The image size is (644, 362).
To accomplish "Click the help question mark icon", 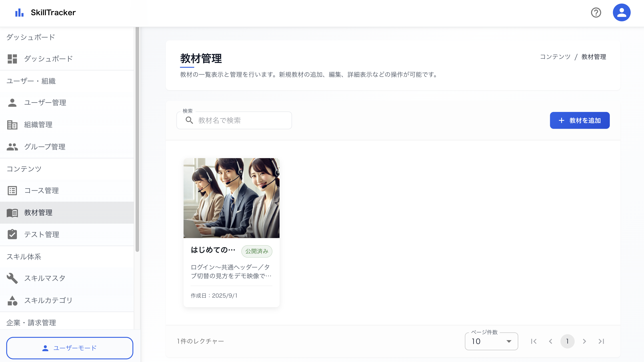I will [x=596, y=12].
